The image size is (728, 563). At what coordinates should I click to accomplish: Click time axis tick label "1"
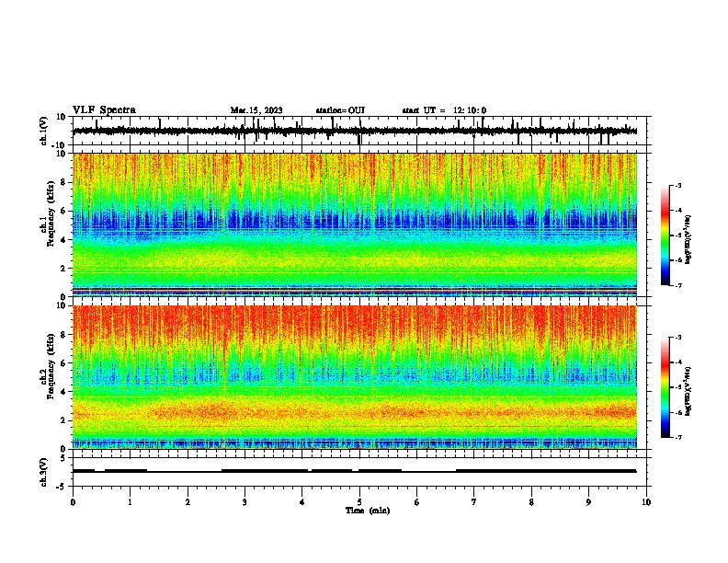[x=130, y=502]
